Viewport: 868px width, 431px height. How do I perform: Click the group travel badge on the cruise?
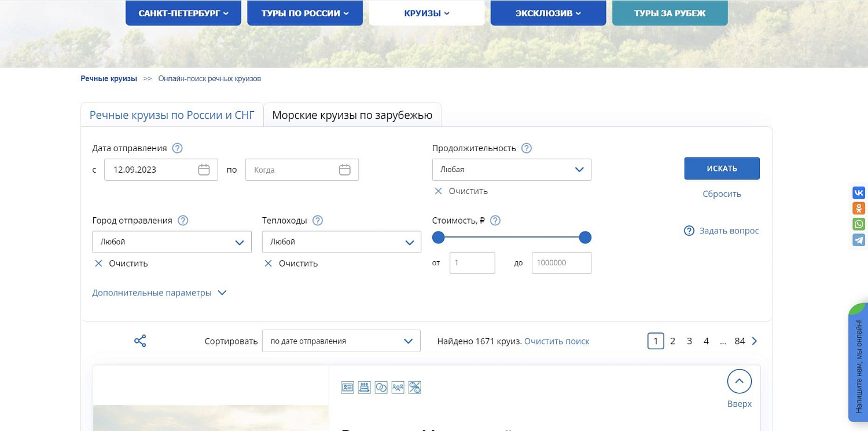tap(398, 387)
